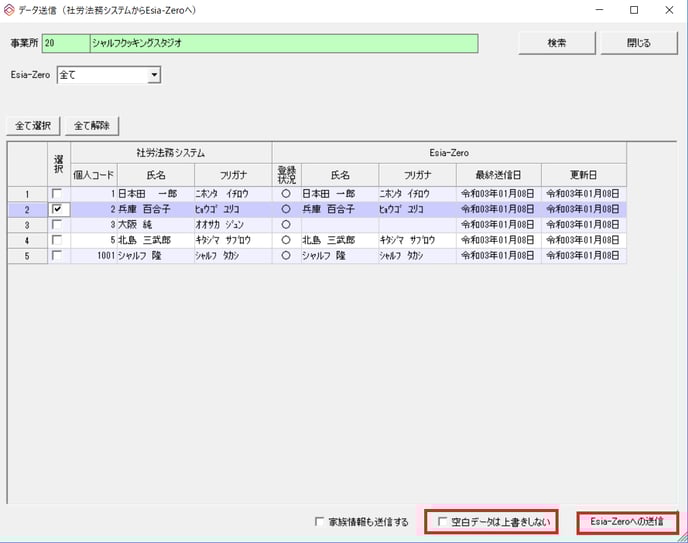
Task: Click the 更新日 column header
Action: point(584,175)
